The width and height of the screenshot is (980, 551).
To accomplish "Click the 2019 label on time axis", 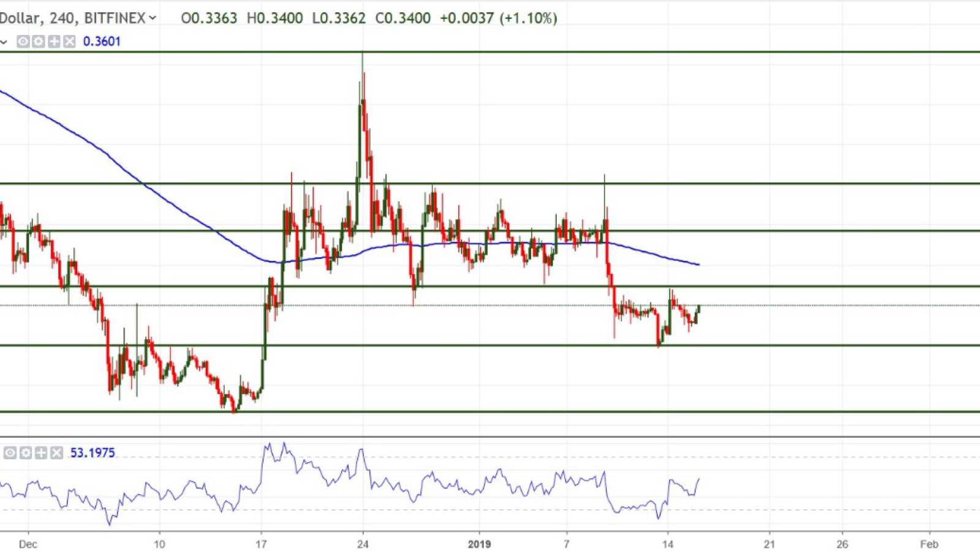I will click(479, 544).
